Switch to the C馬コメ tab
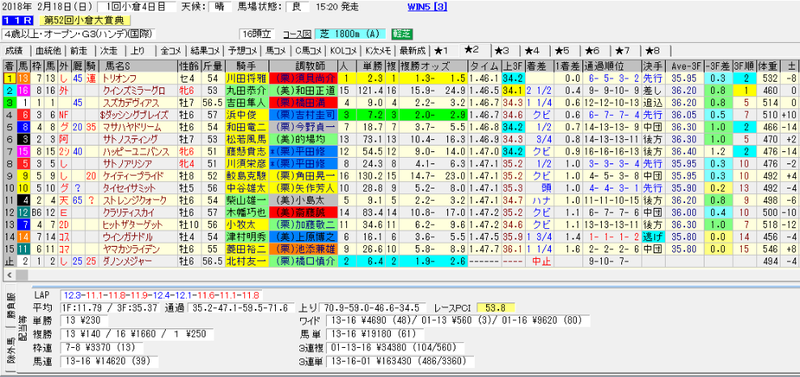This screenshot has height=377, width=800. coord(308,51)
